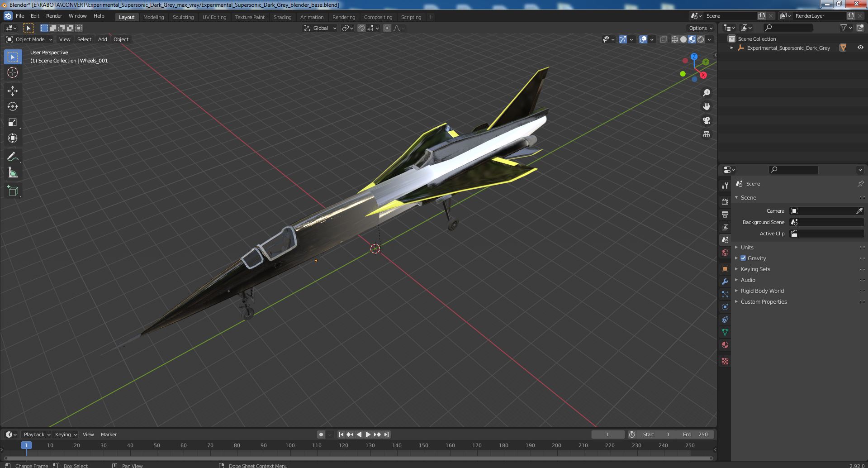Click the Start frame field
Screen dimensions: 868x468
point(656,435)
